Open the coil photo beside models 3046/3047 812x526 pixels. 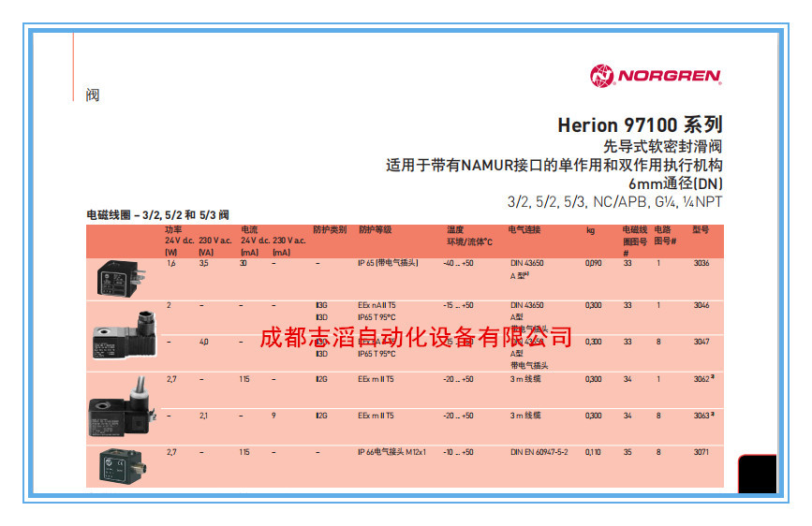(125, 335)
